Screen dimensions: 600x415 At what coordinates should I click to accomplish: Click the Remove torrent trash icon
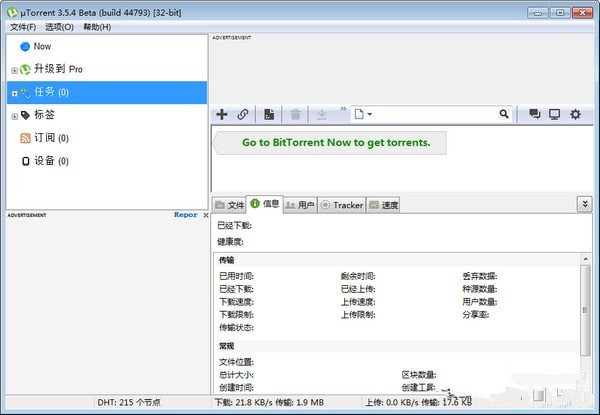coord(295,114)
